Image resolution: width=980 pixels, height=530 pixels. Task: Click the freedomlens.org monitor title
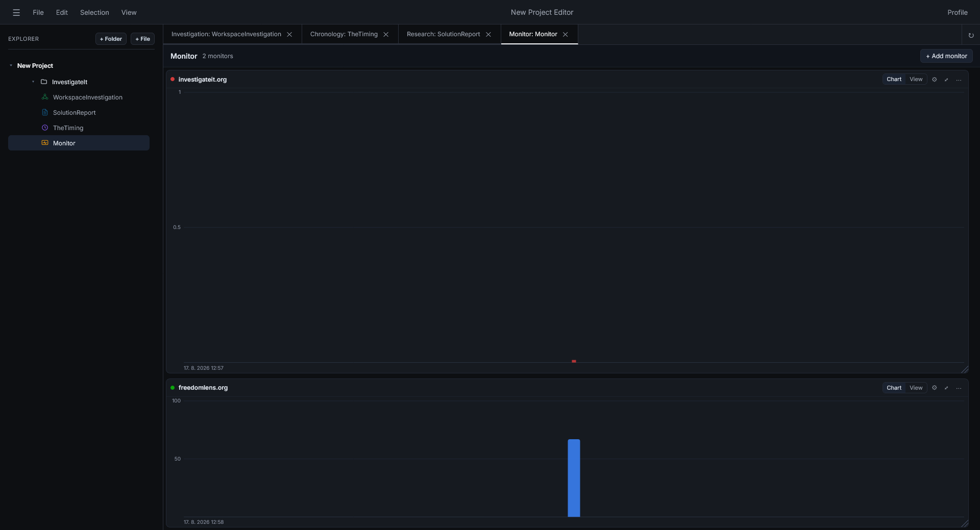click(x=203, y=388)
